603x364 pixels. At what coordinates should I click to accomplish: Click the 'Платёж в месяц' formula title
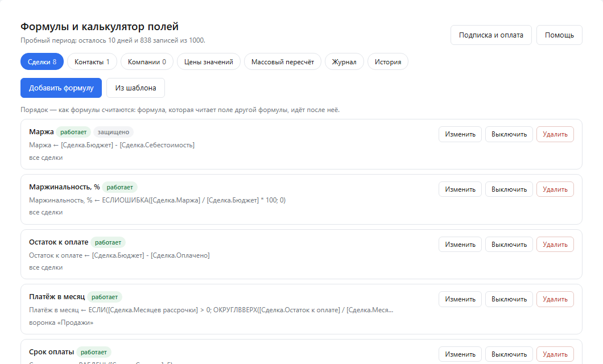pos(57,297)
